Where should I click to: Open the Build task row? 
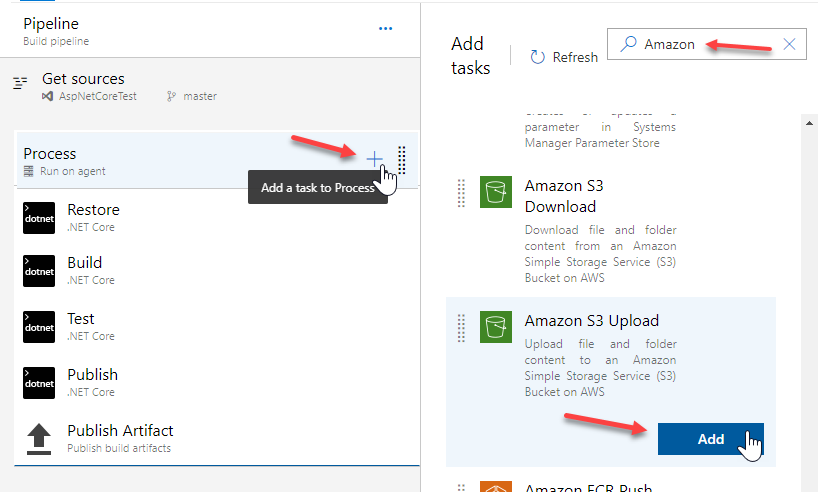tap(217, 271)
